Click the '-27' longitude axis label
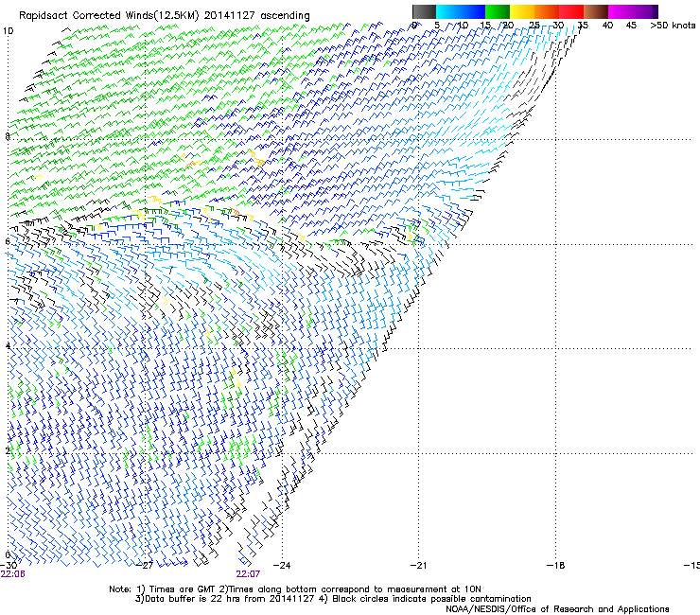 pyautogui.click(x=145, y=565)
